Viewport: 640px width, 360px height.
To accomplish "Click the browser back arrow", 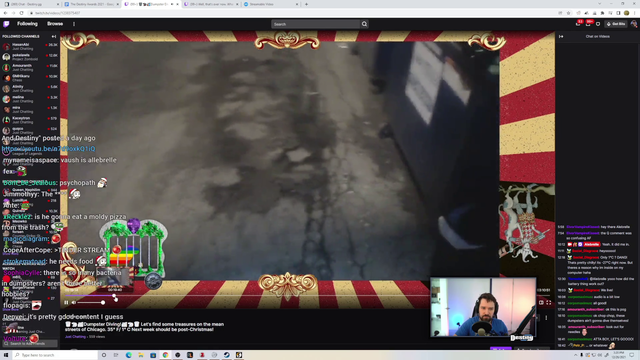I will 5,13.
